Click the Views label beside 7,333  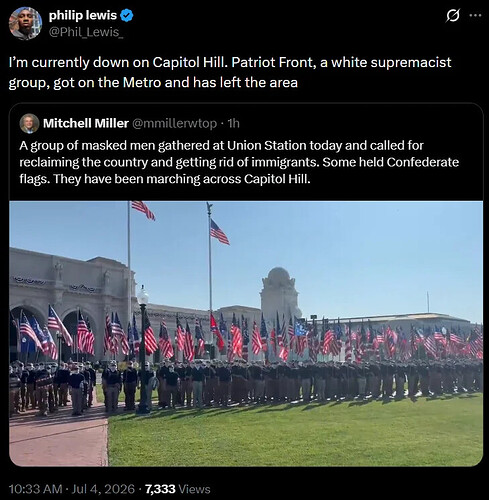point(195,489)
